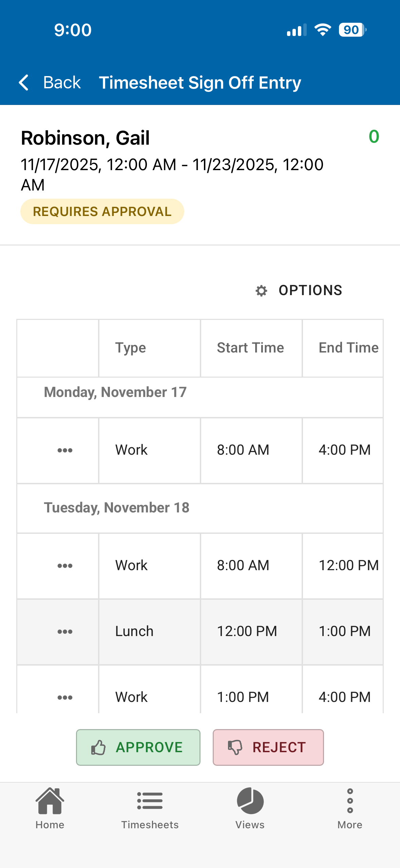Tap the Home house icon
The image size is (400, 868).
(x=50, y=801)
